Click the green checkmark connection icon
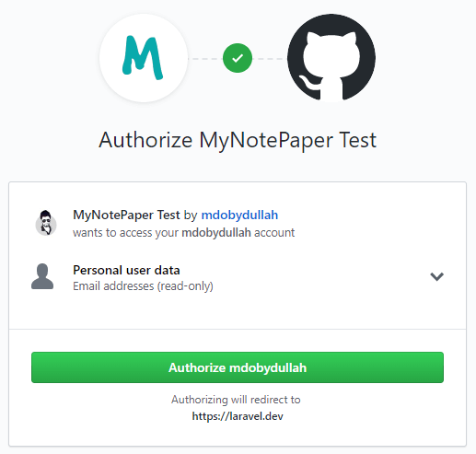The height and width of the screenshot is (454, 476). tap(238, 58)
